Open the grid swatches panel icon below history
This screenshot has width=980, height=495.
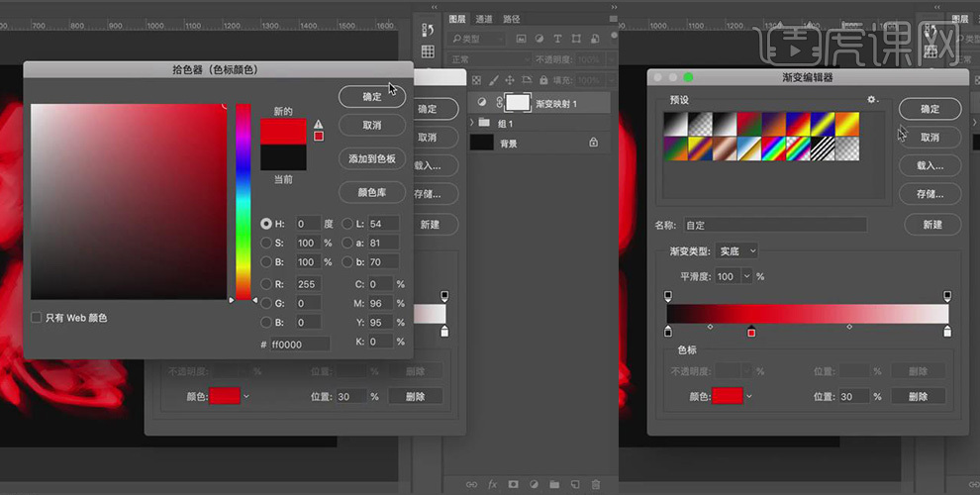click(428, 51)
